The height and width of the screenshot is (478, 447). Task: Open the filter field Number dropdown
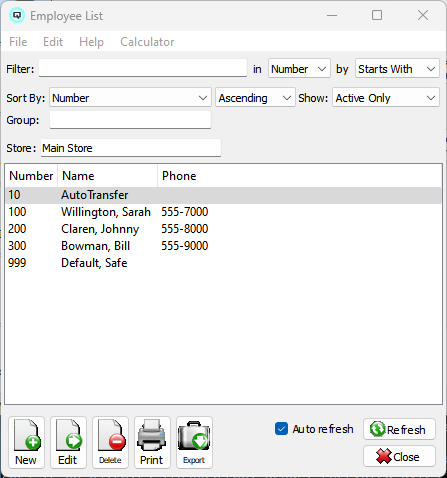click(x=299, y=68)
